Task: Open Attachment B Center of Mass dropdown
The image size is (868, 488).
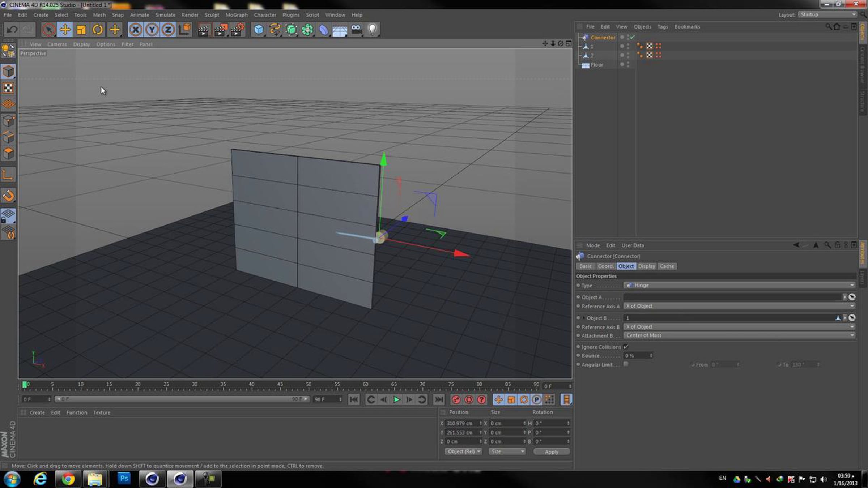Action: coord(740,335)
